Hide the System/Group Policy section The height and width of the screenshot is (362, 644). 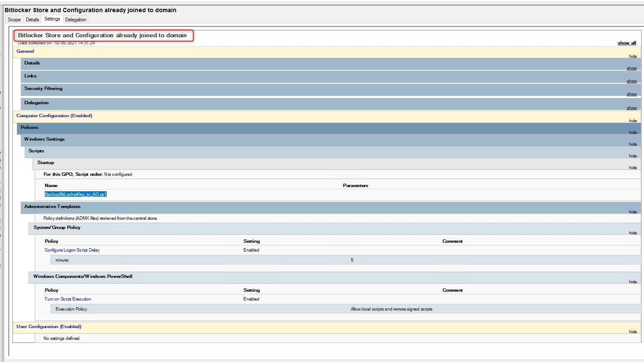coord(633,233)
